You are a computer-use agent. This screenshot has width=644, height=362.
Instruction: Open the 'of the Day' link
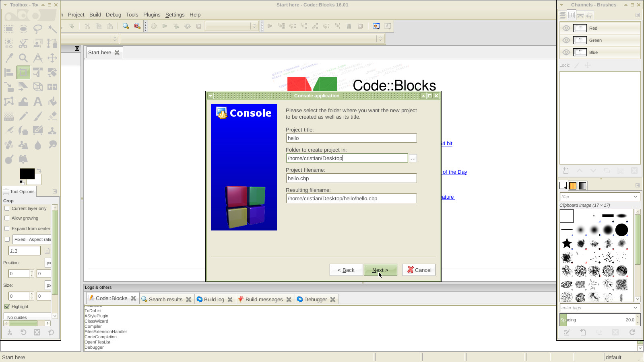[x=455, y=172]
